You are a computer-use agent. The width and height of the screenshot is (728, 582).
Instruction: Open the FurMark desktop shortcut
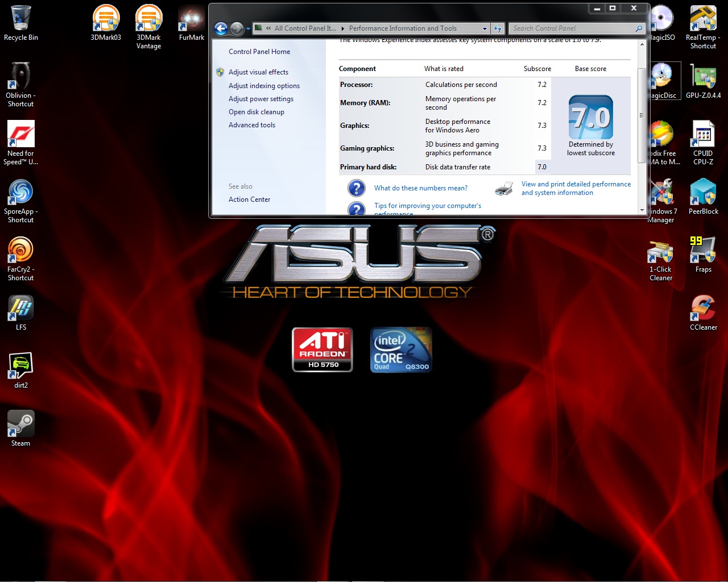tap(192, 23)
